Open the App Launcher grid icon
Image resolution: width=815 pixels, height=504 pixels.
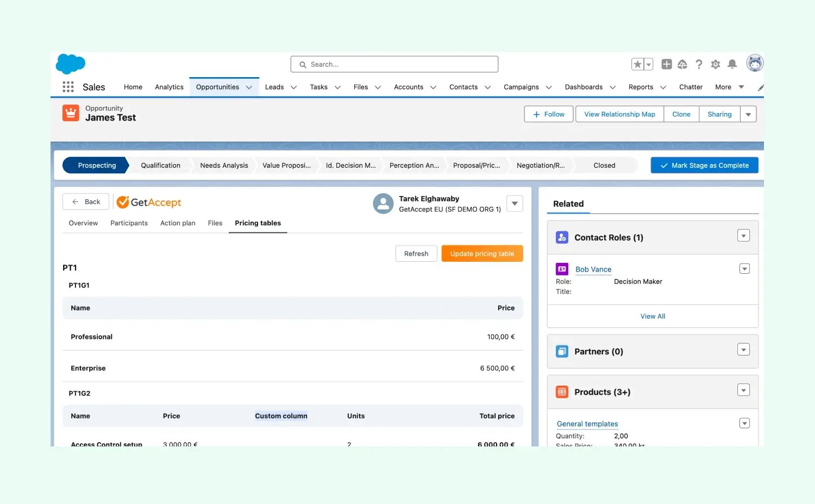tap(68, 87)
